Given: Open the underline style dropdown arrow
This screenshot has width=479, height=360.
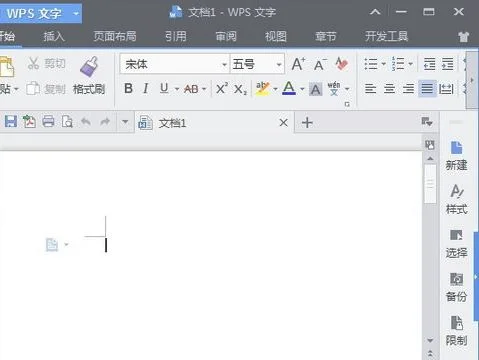Looking at the screenshot, I should pos(177,89).
